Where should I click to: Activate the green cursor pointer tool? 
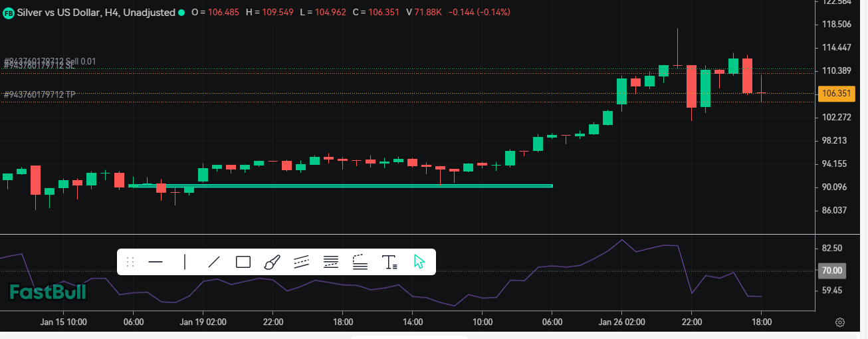(x=419, y=262)
